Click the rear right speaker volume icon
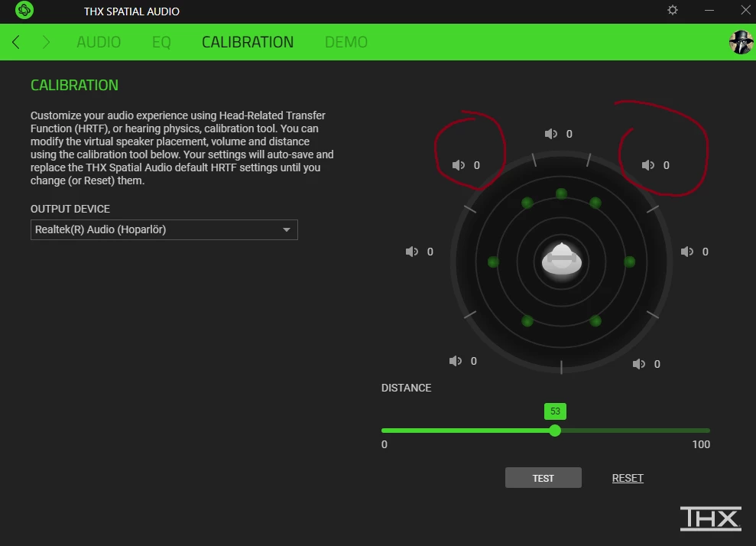 (638, 364)
